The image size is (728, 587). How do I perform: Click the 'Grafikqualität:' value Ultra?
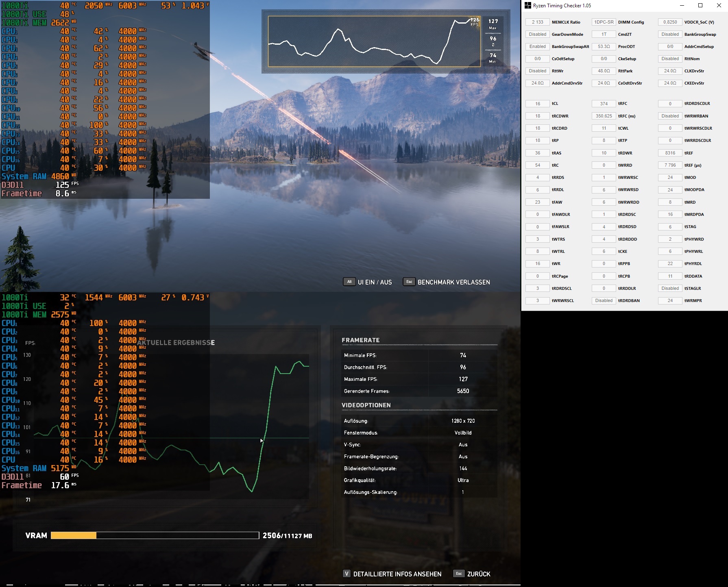(463, 480)
